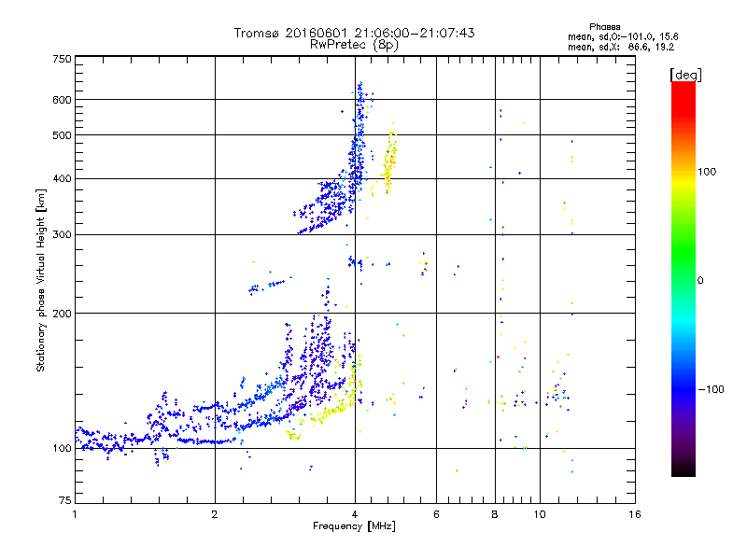Click the colorbar '-100' degree label

click(711, 389)
